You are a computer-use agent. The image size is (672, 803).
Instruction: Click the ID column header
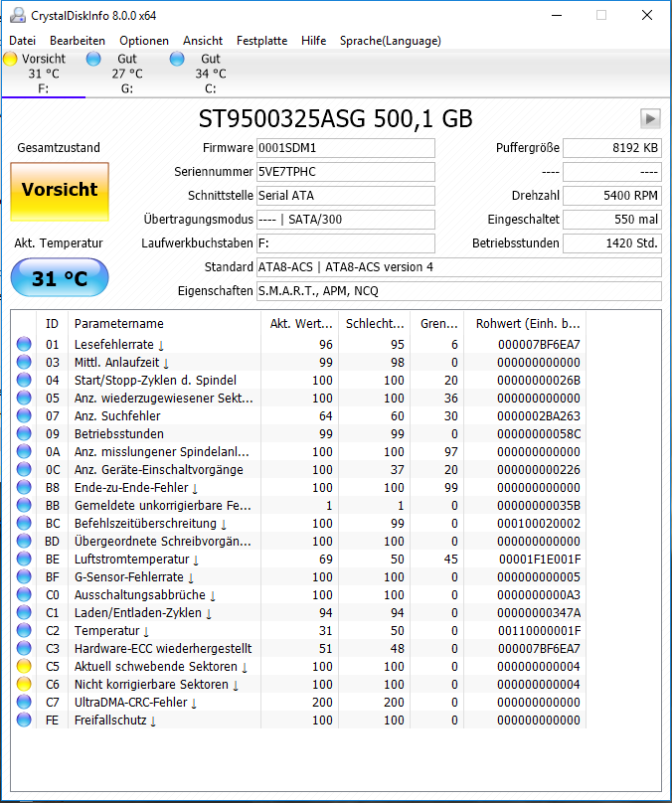pyautogui.click(x=53, y=324)
